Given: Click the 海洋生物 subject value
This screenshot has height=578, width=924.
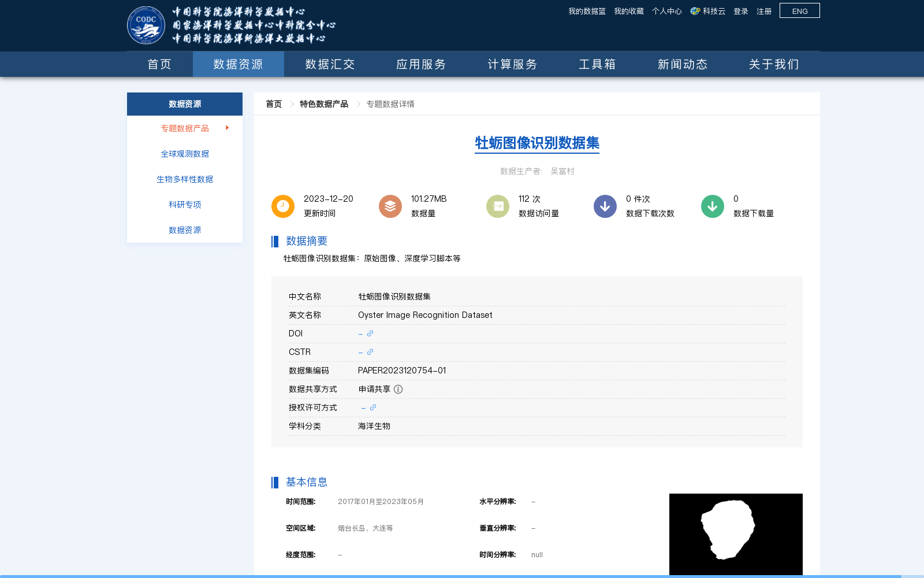Looking at the screenshot, I should pos(374,426).
